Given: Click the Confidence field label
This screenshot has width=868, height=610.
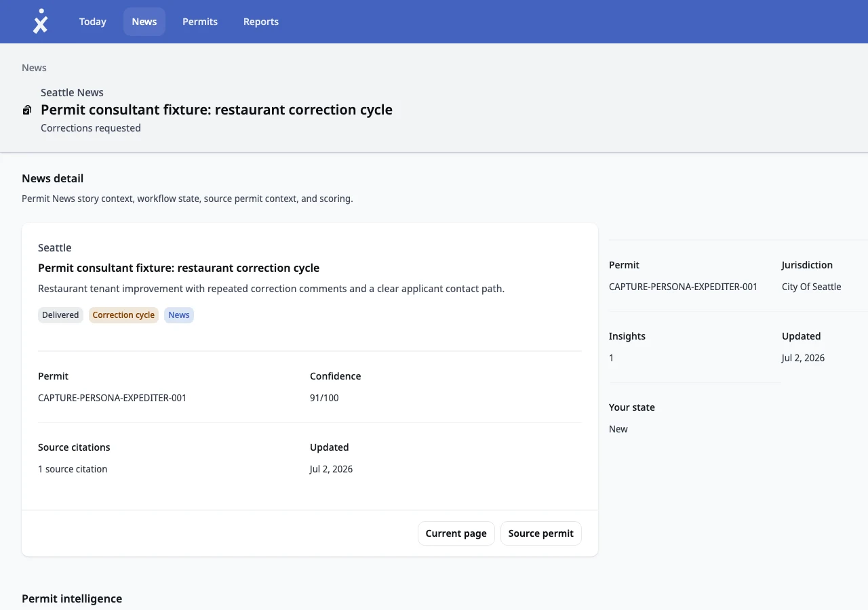Looking at the screenshot, I should (335, 376).
